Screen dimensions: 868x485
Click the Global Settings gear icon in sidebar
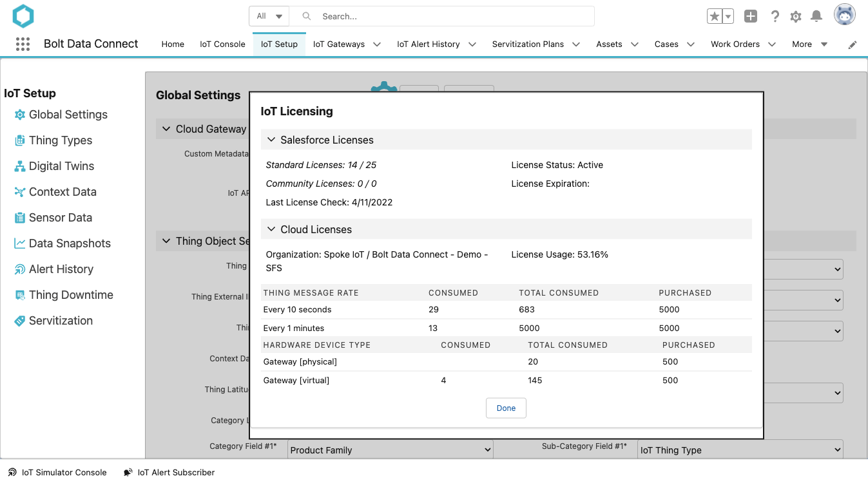20,115
